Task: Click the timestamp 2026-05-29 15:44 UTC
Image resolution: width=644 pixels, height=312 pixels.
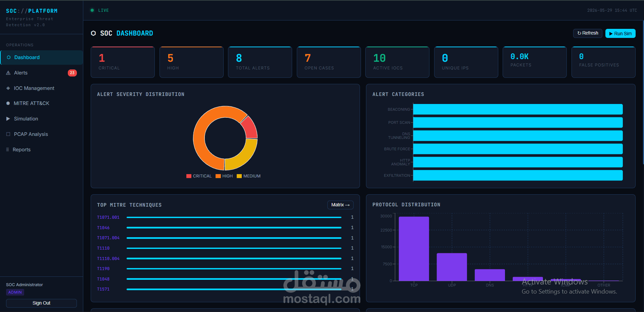Action: [612, 10]
